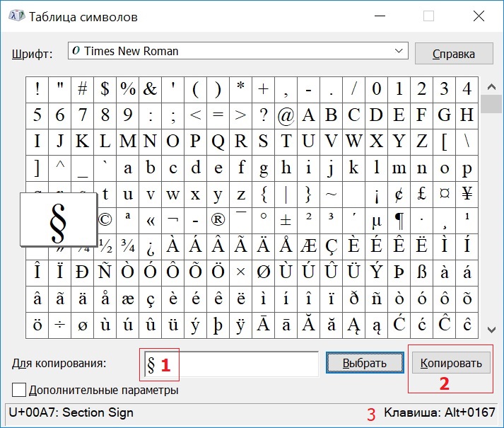Select the one-half ½ fraction cell
The height and width of the screenshot is (428, 504).
105,246
